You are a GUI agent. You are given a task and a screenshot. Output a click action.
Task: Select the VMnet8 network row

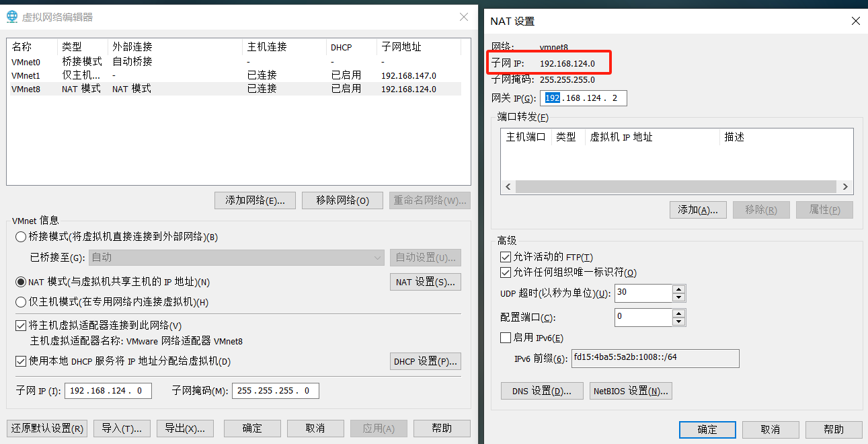234,89
